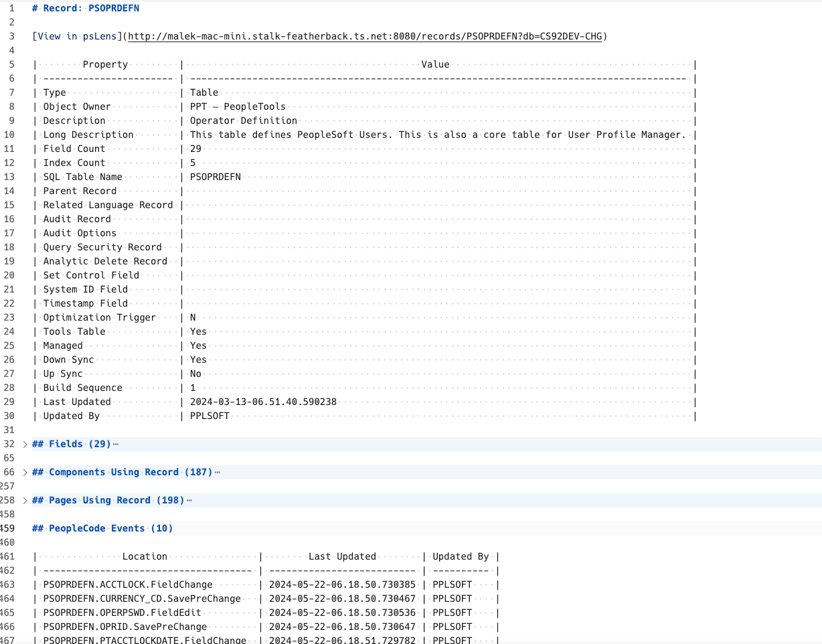This screenshot has height=644, width=822.
Task: Click the 'Field Count' property cell
Action: 74,149
